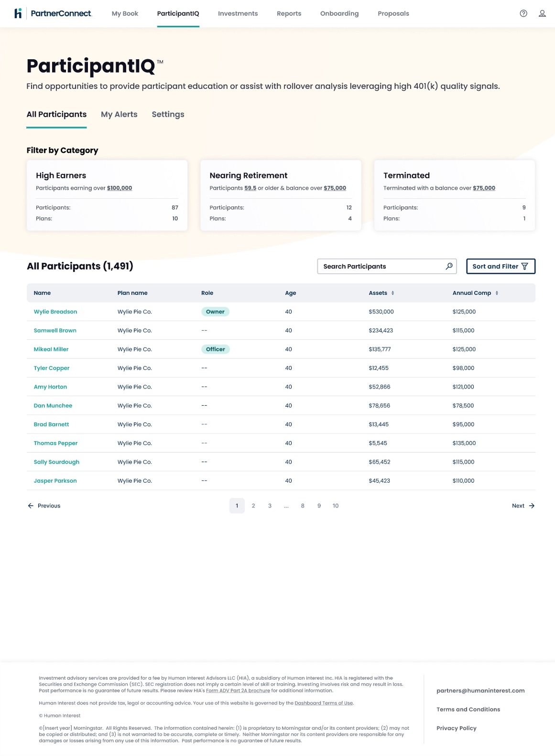Open the Proposals nav item
The width and height of the screenshot is (555, 756).
[x=393, y=13]
